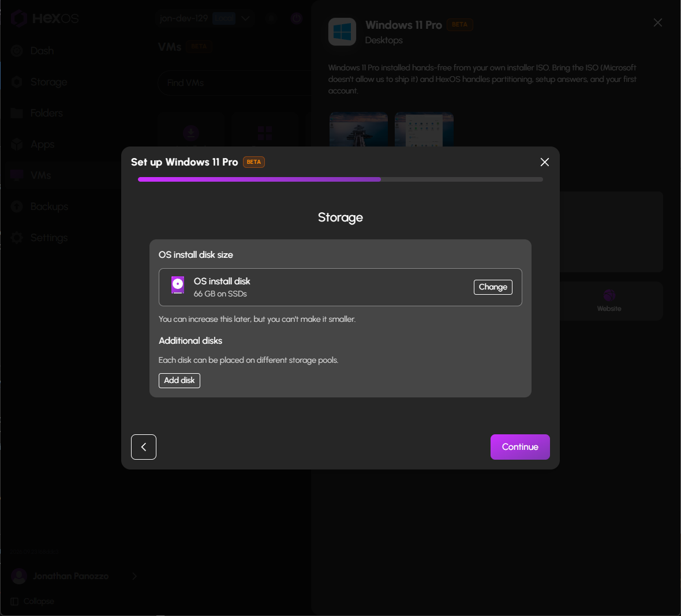This screenshot has width=681, height=616.
Task: Open Backups icon in the HexOS sidebar
Action: [17, 206]
